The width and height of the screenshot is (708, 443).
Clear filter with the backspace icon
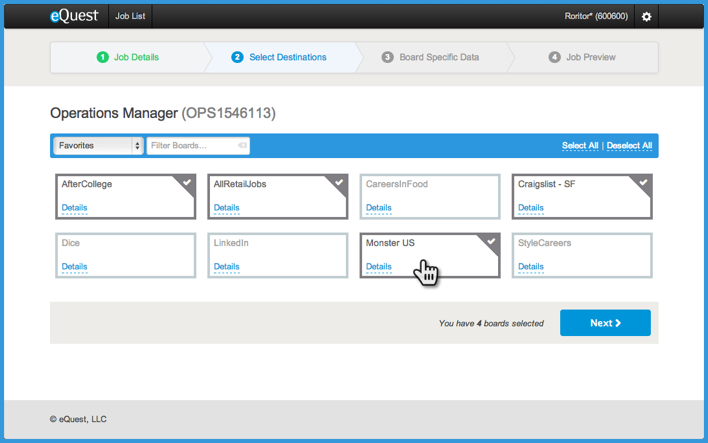[242, 145]
